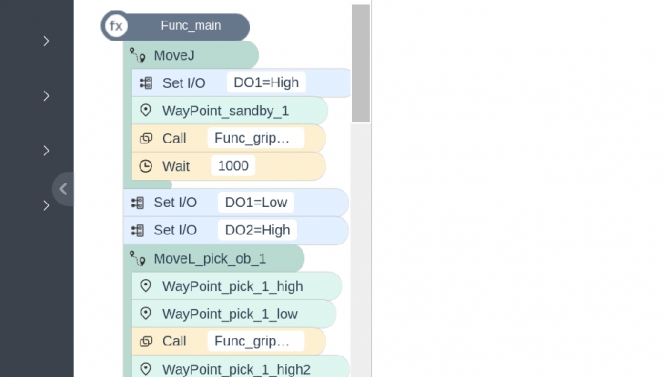Edit the DO1=Low value field

[256, 202]
